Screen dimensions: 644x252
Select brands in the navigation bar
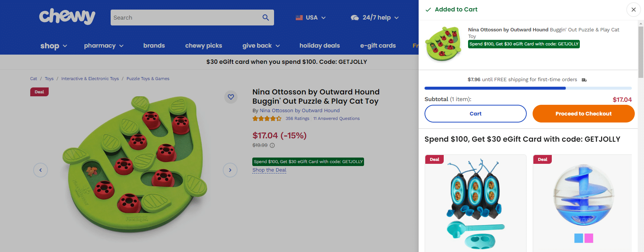[x=154, y=46]
